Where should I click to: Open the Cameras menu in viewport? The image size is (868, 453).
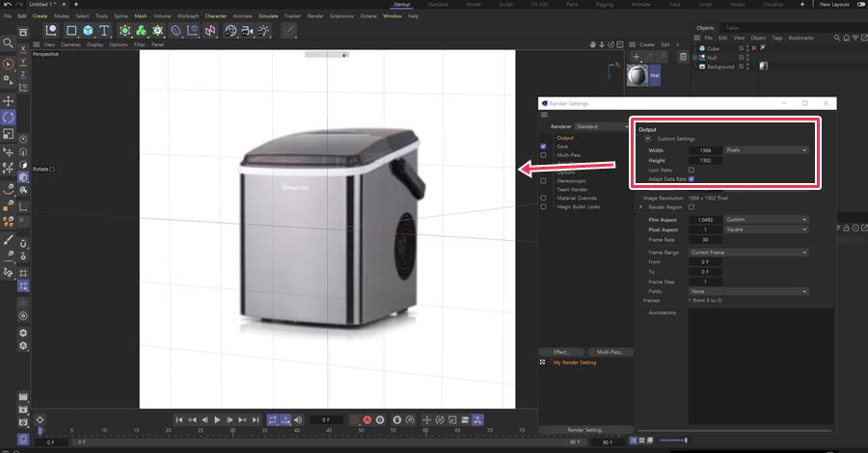tap(70, 44)
